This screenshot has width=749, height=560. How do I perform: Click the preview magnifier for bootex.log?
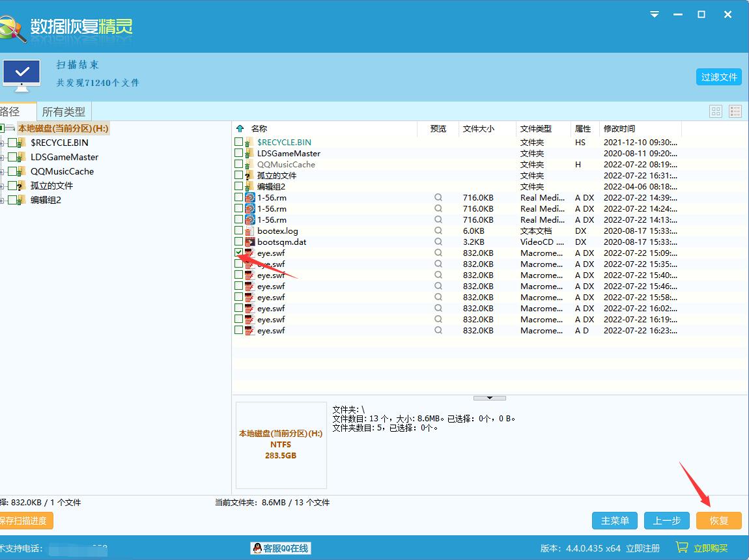[x=438, y=231]
